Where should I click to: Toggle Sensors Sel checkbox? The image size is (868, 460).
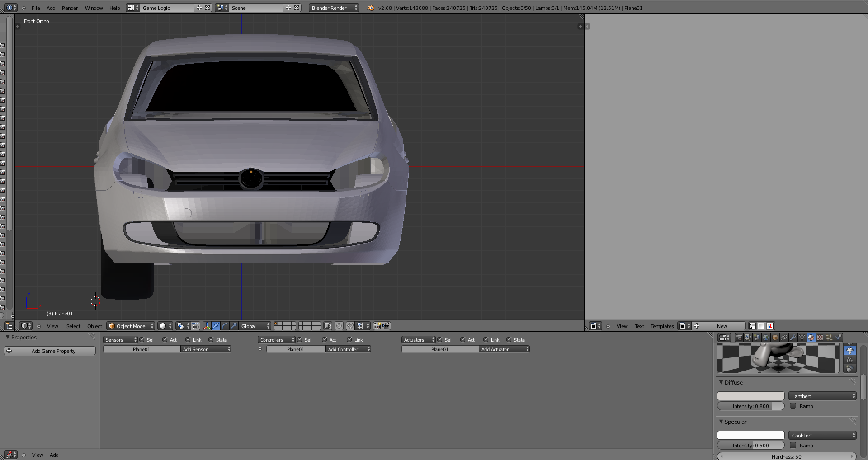click(142, 339)
